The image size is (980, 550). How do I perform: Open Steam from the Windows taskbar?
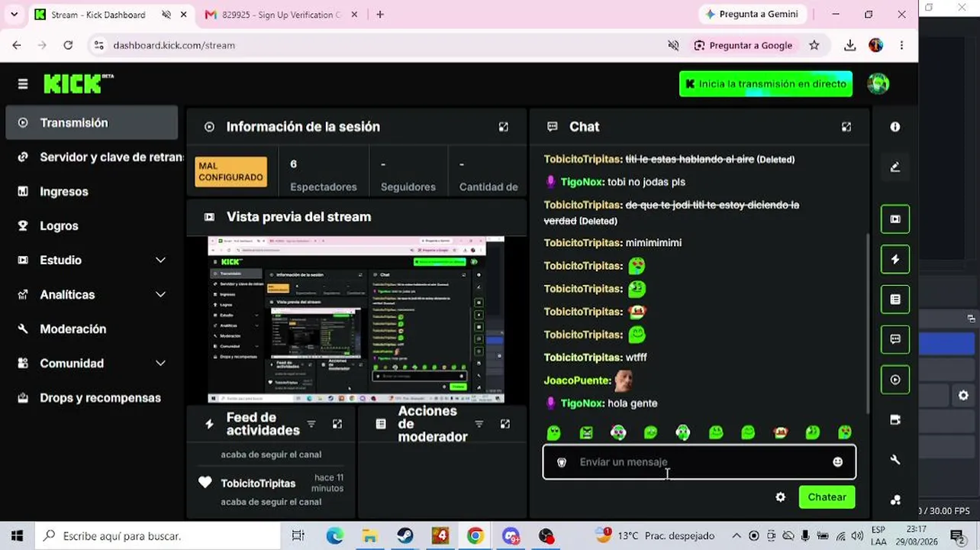coord(405,536)
